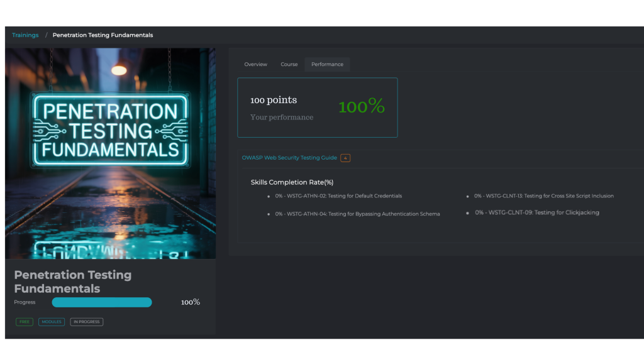Select WSTG-ATHN-02 Default Credentials skill
Screen dimensions: 644x362
338,196
